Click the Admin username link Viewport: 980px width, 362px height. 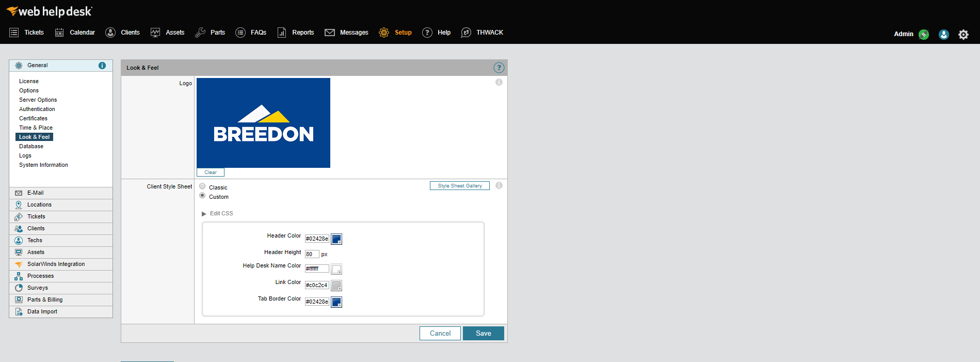pyautogui.click(x=904, y=34)
